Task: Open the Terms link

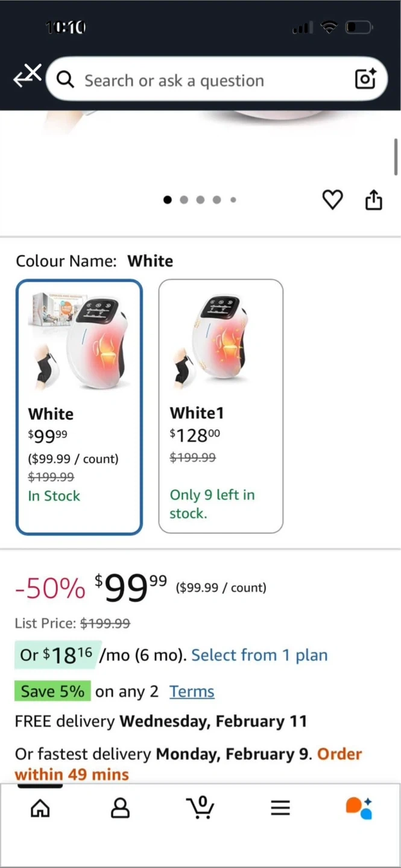Action: [x=192, y=691]
